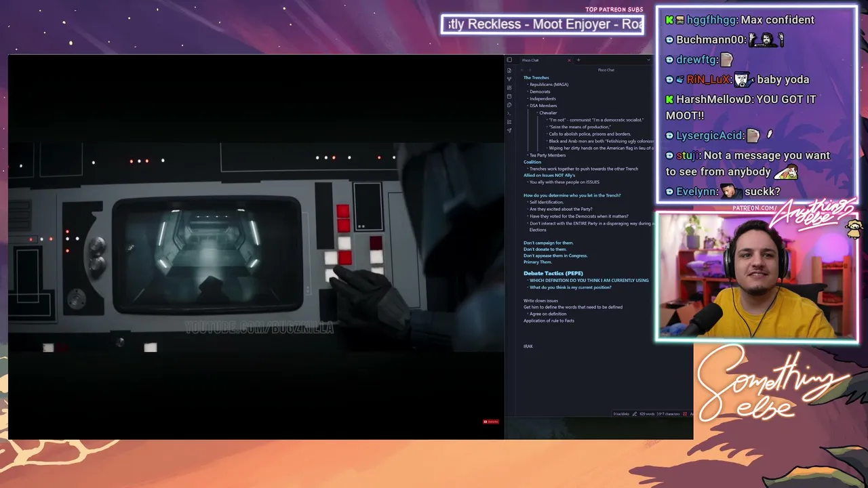The image size is (868, 488).
Task: Collapse the Chevalier bullet
Action: (536, 113)
